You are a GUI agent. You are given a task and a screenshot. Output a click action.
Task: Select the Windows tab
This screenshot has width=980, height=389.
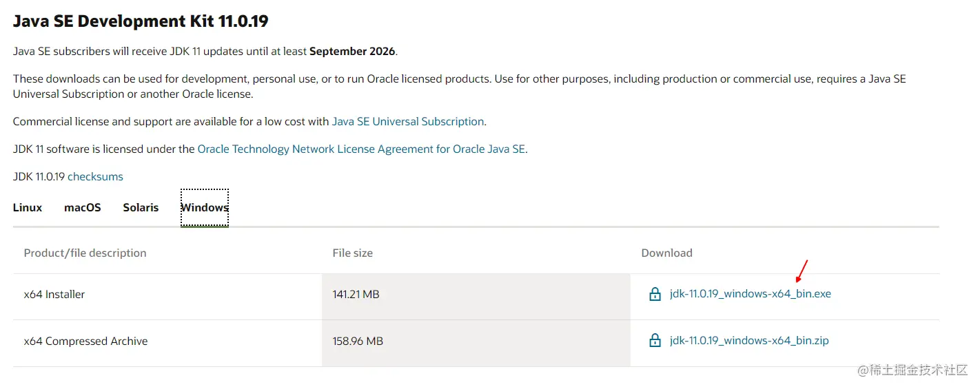[x=205, y=207]
